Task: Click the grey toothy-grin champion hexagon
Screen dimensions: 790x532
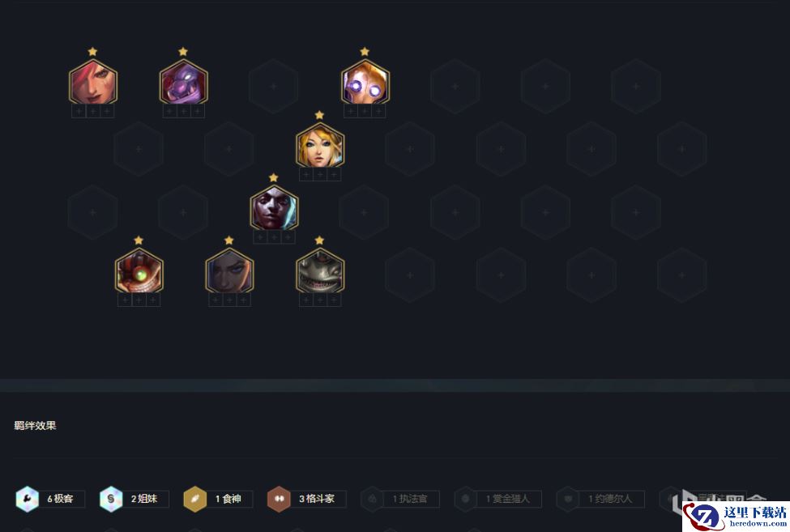Action: 320,270
